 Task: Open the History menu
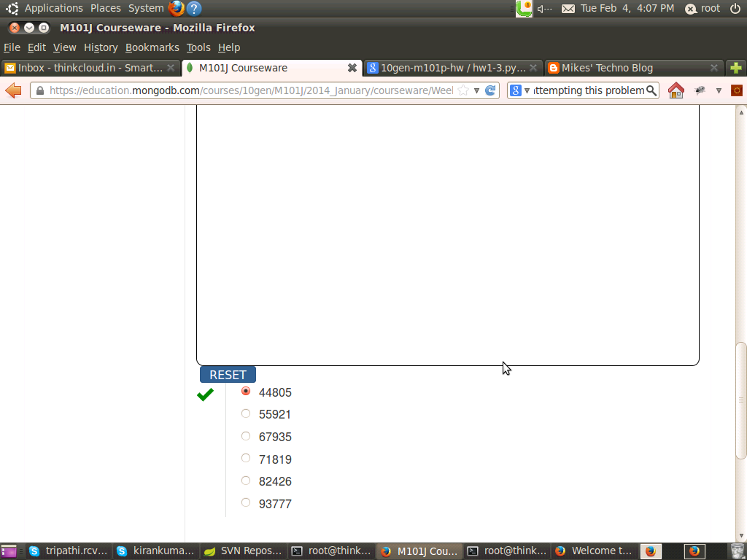101,47
